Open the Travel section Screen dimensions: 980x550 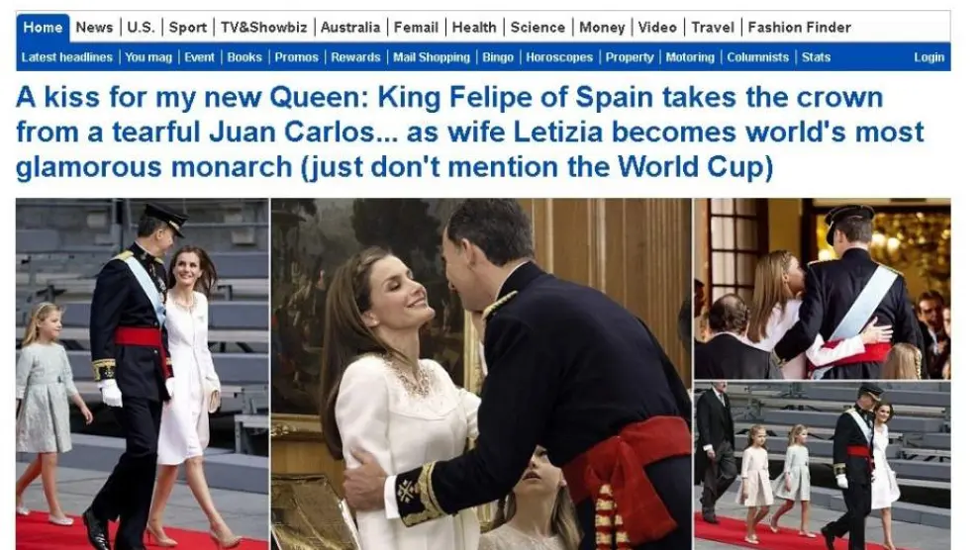point(713,28)
